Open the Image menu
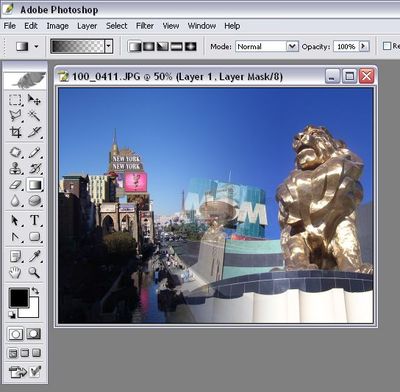This screenshot has height=392, width=400. click(57, 26)
